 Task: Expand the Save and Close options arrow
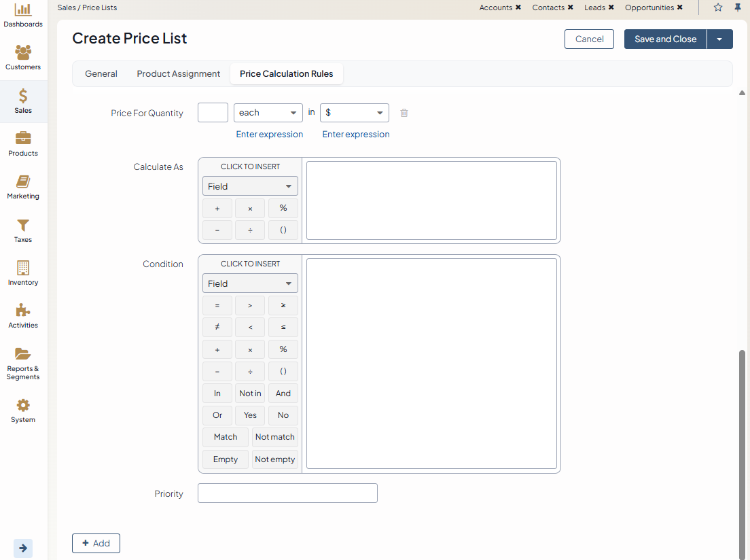[x=719, y=39]
